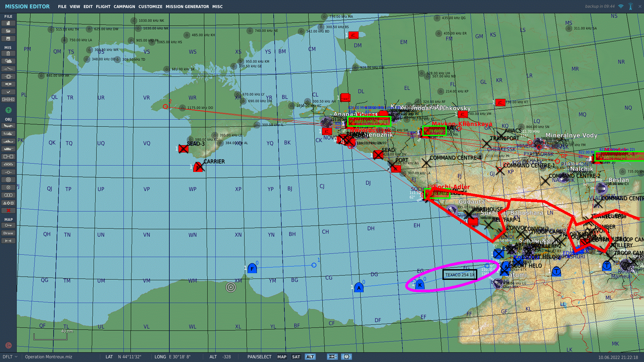Screen dimensions: 644x362
Task: Click the TEXACO 254 1X tanker label
Action: 460,275
